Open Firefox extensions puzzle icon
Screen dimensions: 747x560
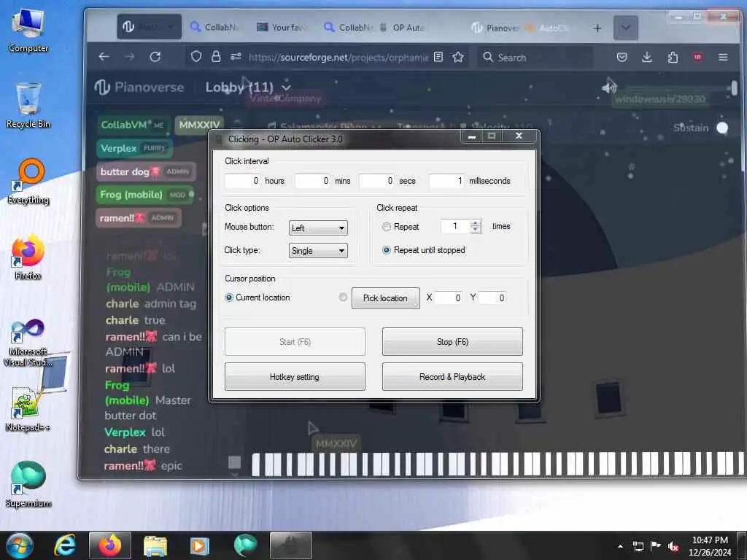click(x=673, y=57)
